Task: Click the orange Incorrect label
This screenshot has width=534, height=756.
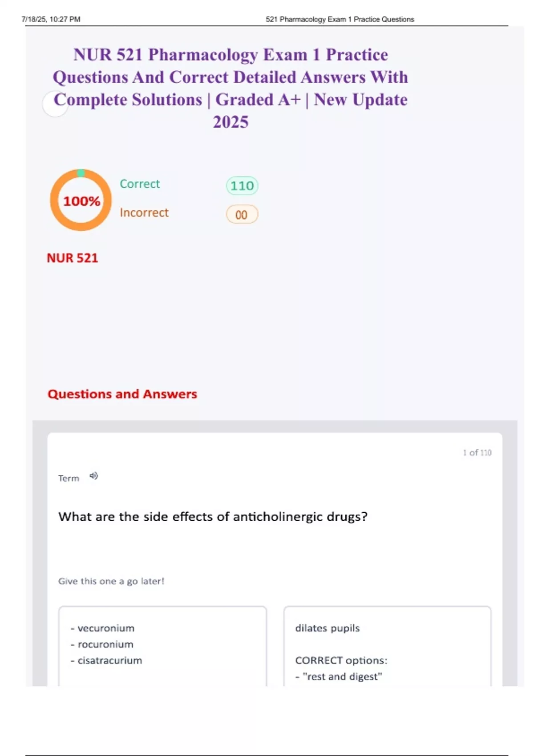Action: tap(144, 213)
